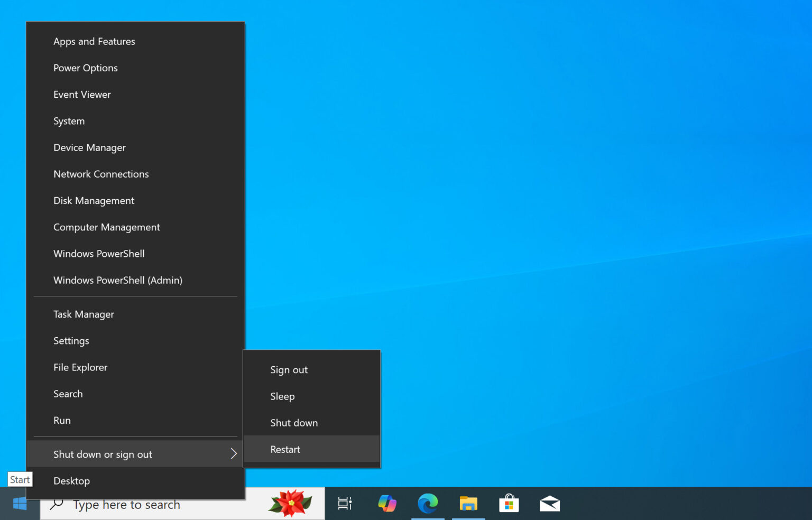Launch Task Manager from the menu
This screenshot has width=812, height=520.
tap(84, 314)
